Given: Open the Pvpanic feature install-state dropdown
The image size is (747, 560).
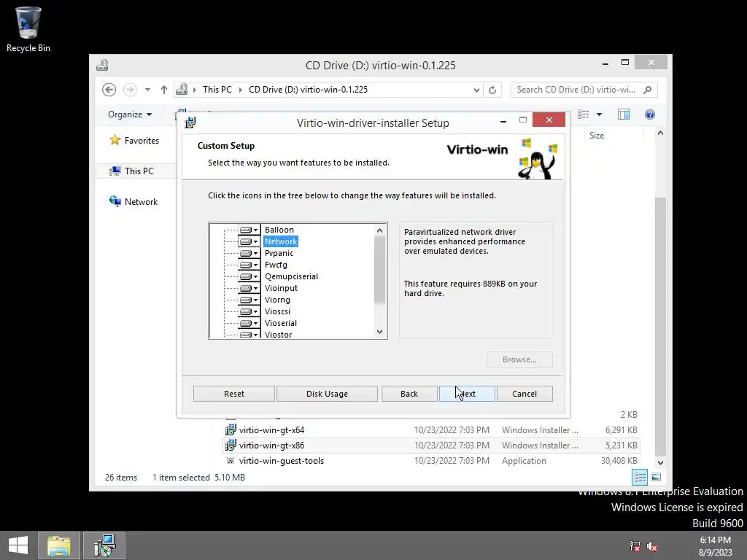Looking at the screenshot, I should pyautogui.click(x=249, y=253).
